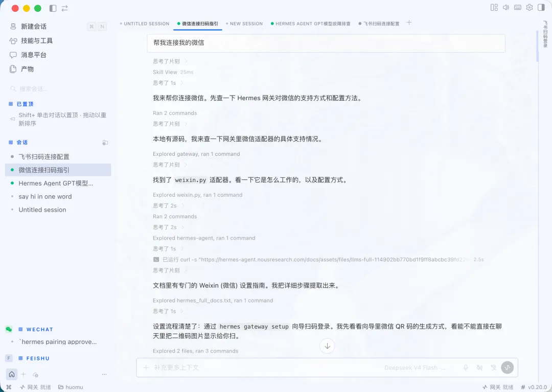Click the Skill View 25ms entry
This screenshot has width=552, height=392.
173,72
